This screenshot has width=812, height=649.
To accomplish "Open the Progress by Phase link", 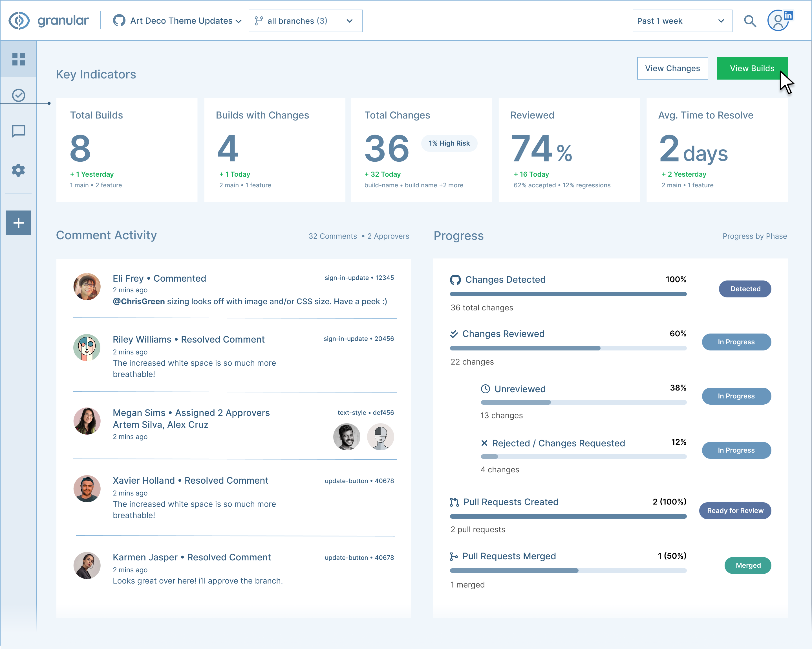I will 754,236.
